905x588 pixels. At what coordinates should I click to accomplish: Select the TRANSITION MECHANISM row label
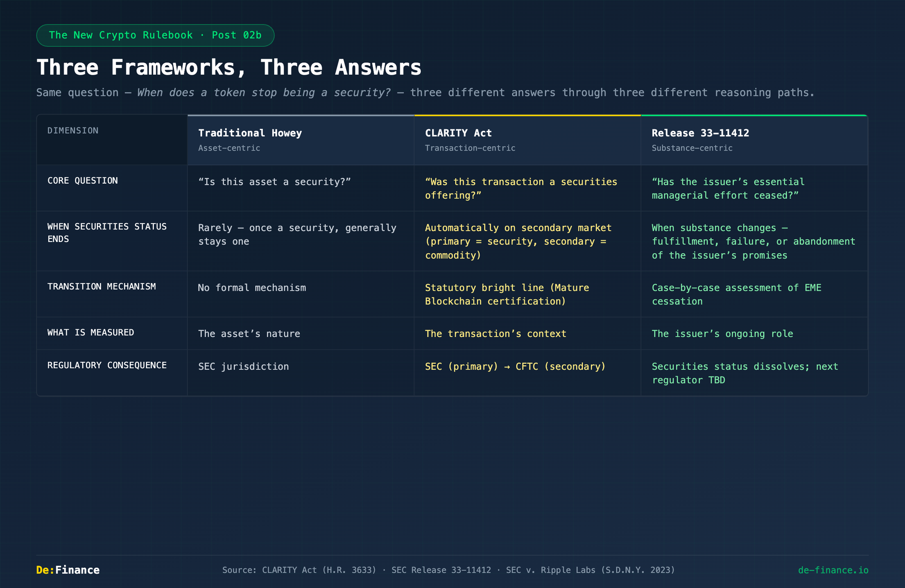click(101, 286)
